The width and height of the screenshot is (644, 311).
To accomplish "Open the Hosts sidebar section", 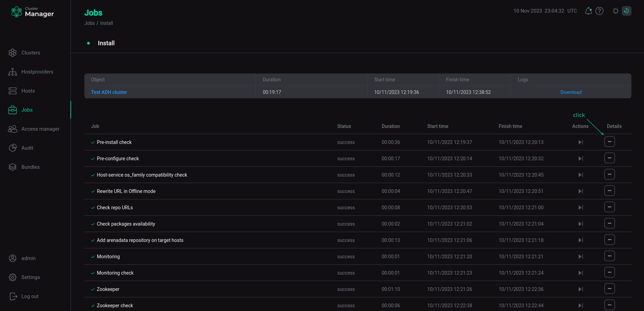I will [x=28, y=91].
